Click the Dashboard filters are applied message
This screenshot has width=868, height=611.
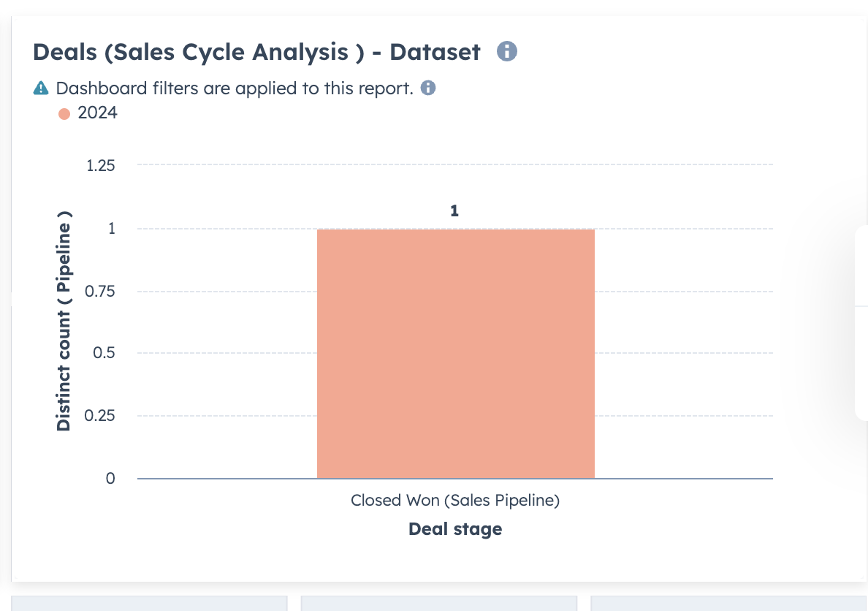235,88
